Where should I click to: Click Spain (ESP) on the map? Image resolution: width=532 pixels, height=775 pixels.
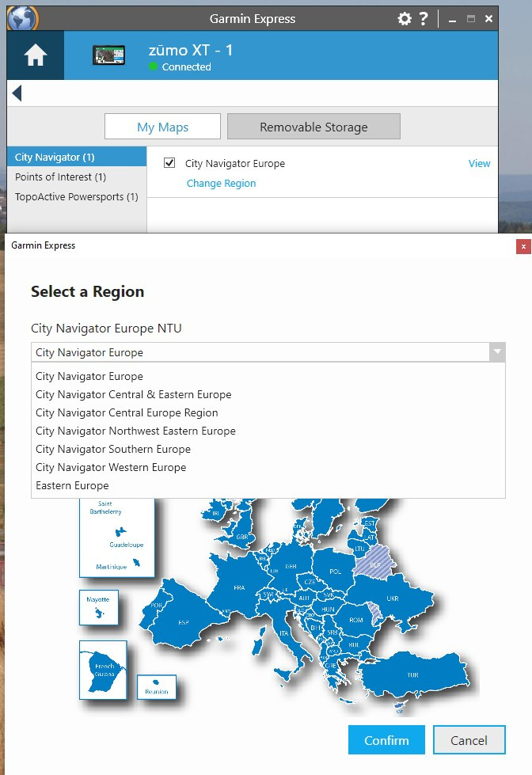click(x=184, y=621)
